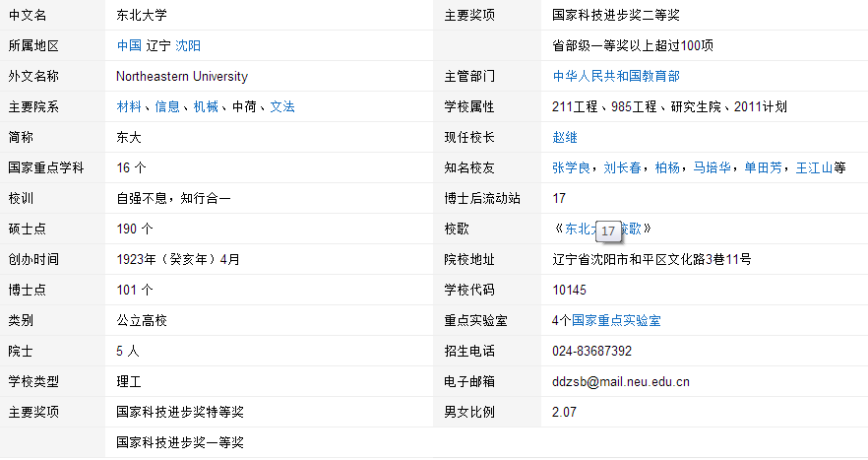Click the 校训 field label

click(x=21, y=198)
